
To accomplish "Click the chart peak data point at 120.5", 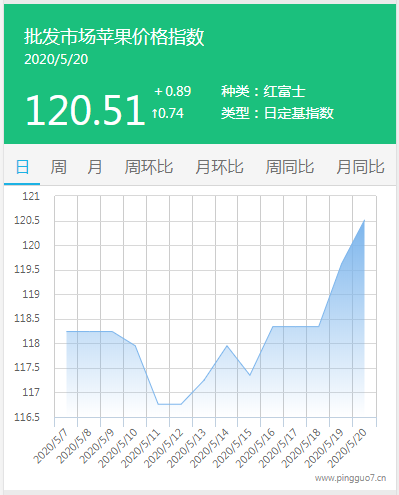I will [364, 220].
